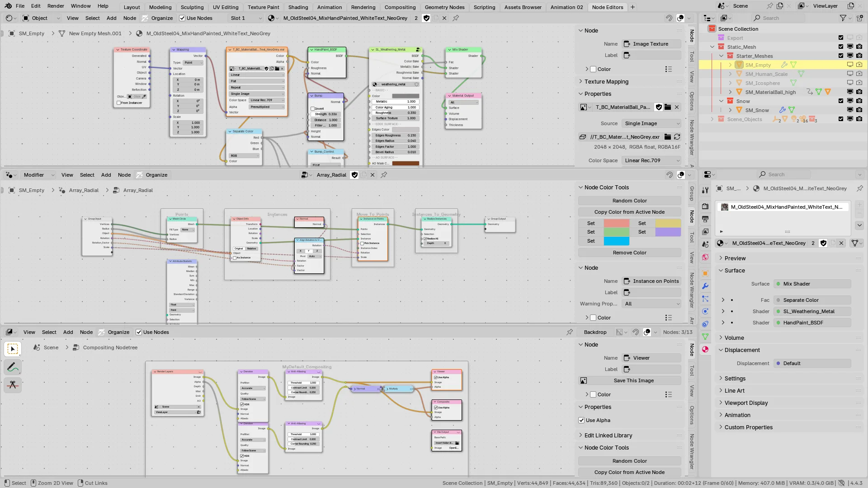Open the Source Single Image dropdown
The height and width of the screenshot is (488, 868).
651,123
